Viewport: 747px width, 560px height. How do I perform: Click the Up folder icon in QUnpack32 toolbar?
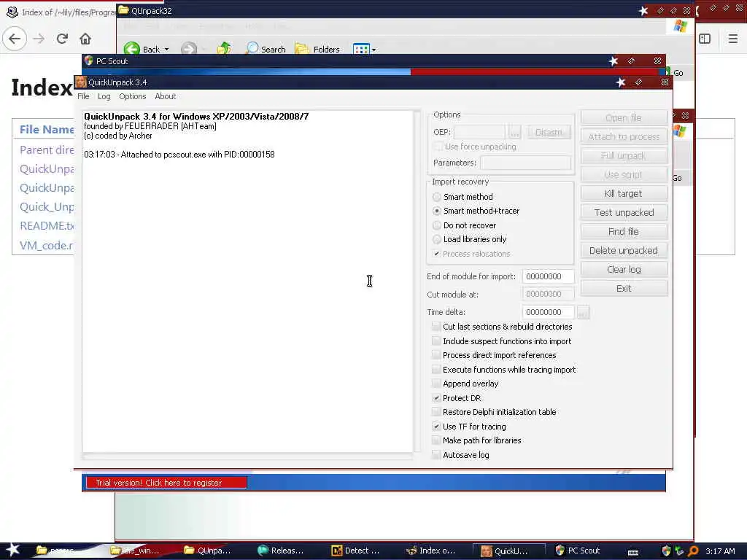224,49
